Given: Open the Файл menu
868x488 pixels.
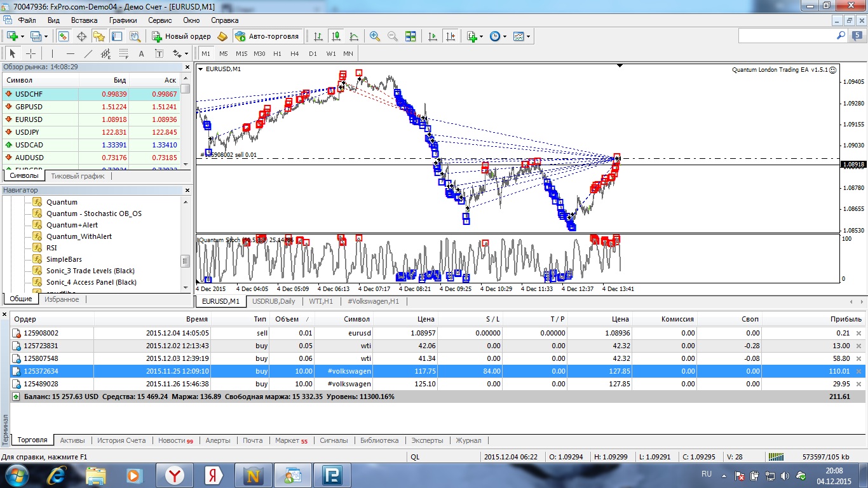Looking at the screenshot, I should tap(27, 20).
